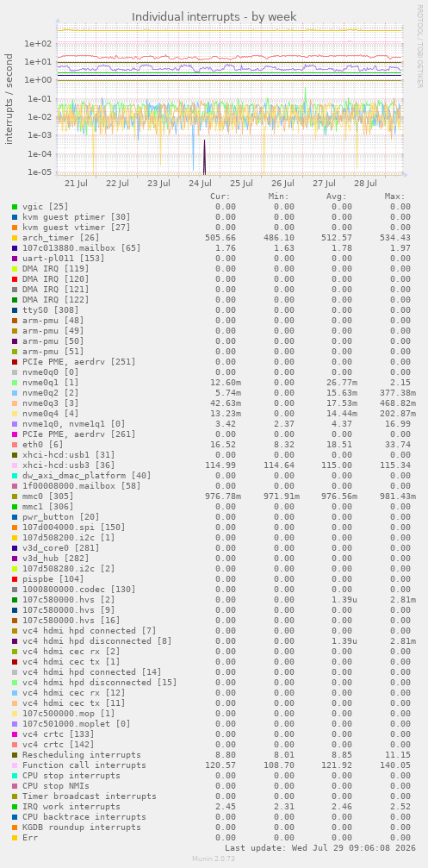Click the xhci-hcd:usb3 [36] legend swatch
The image size is (428, 868).
15,465
